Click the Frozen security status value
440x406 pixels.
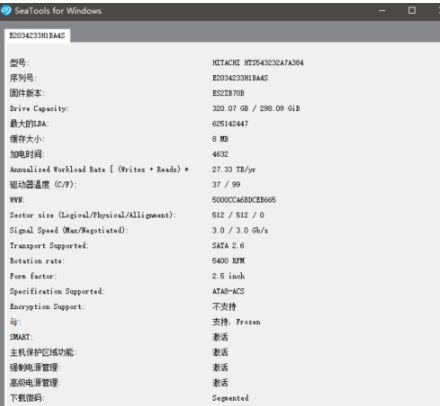point(236,322)
